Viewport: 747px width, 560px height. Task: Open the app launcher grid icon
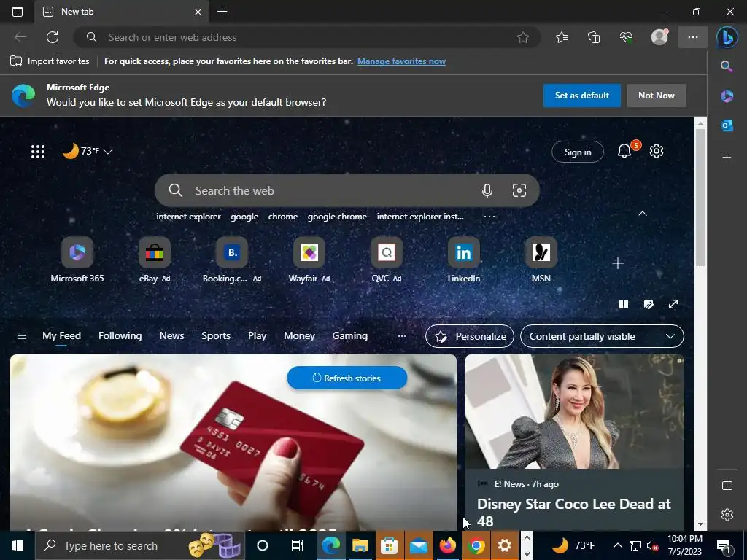point(38,152)
